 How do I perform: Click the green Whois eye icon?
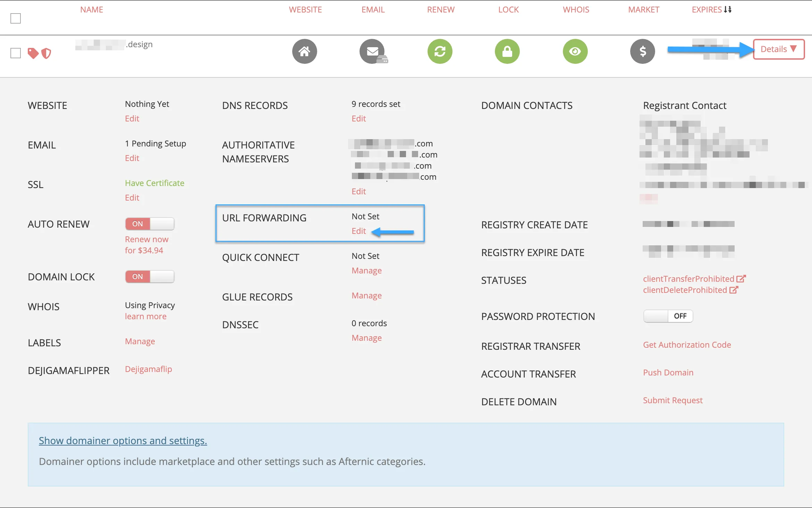pos(575,51)
